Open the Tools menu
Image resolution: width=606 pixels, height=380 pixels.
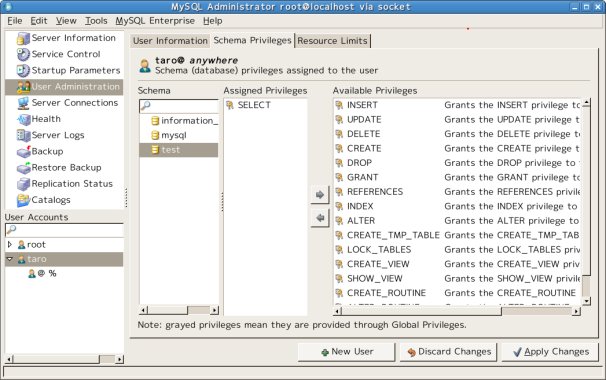(x=96, y=21)
